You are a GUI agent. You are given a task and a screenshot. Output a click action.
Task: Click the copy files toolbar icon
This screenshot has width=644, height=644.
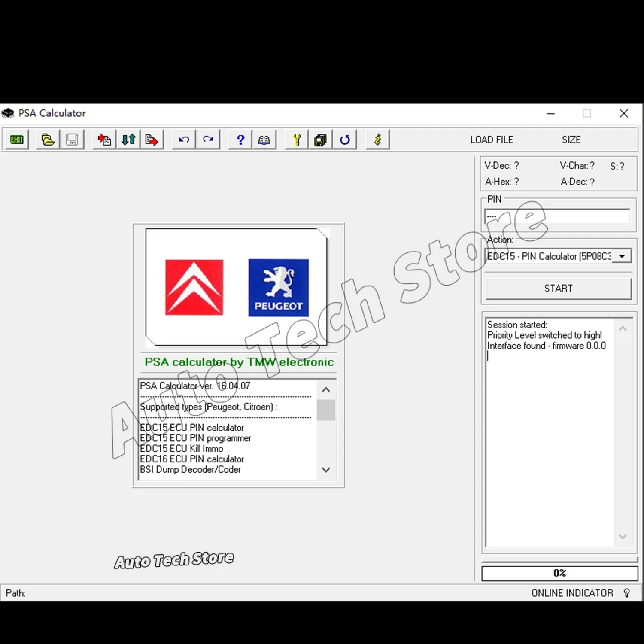tap(320, 139)
